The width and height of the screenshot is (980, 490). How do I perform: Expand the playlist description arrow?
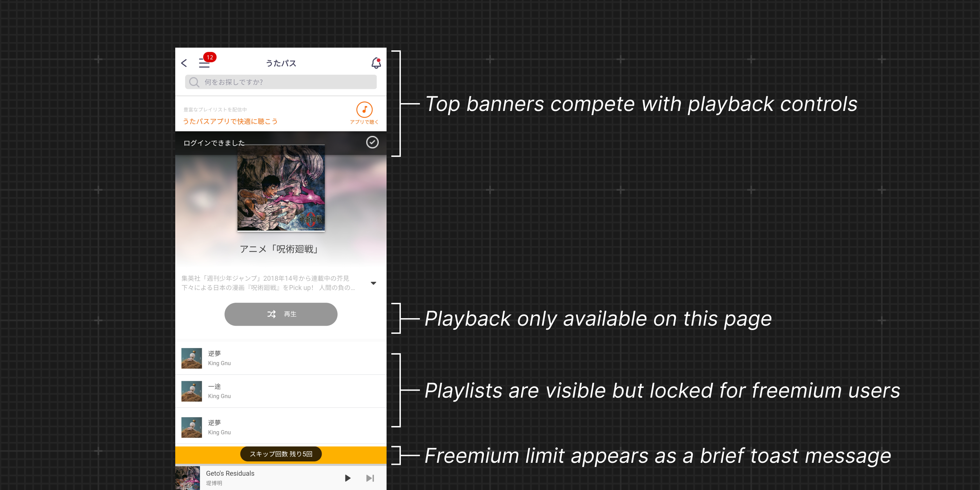[x=373, y=283]
